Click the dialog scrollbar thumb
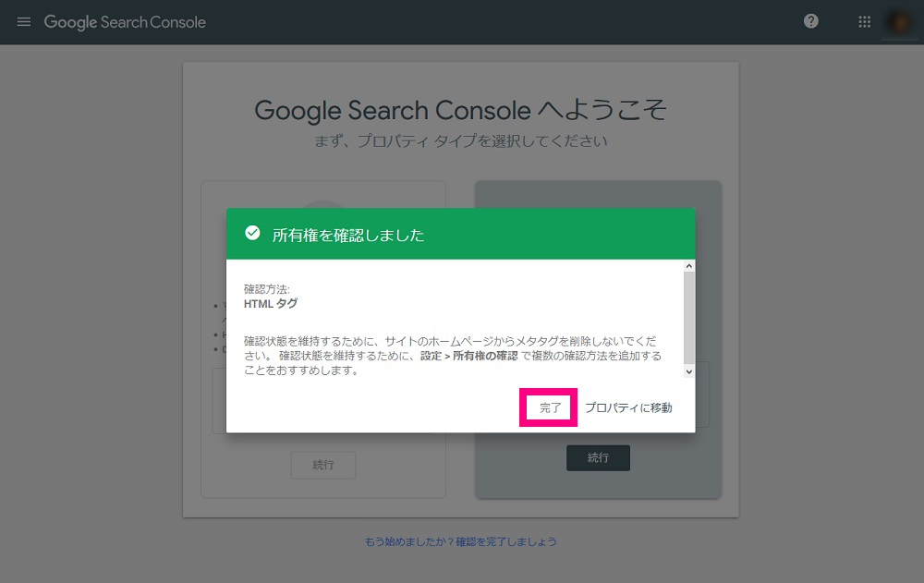 click(x=689, y=319)
